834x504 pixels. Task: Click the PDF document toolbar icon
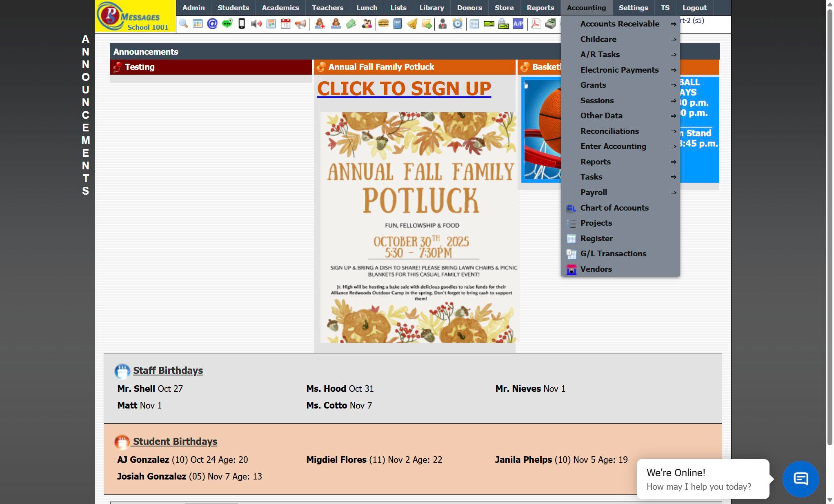coord(536,24)
